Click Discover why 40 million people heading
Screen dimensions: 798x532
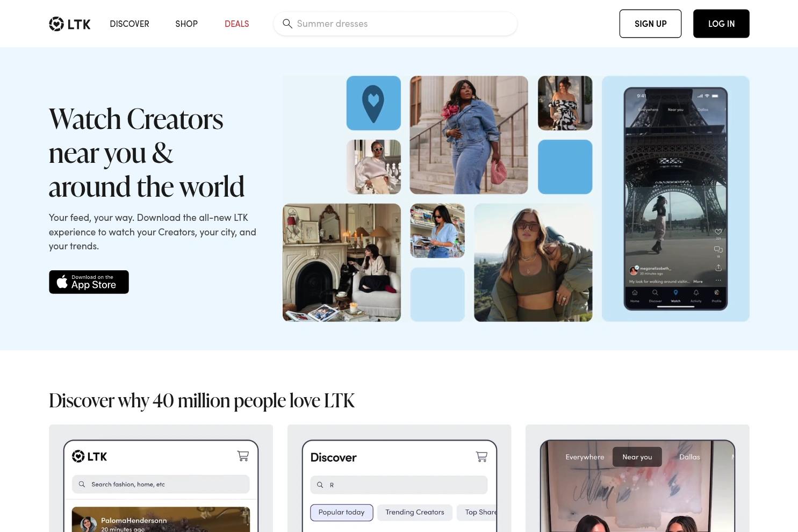(x=202, y=400)
